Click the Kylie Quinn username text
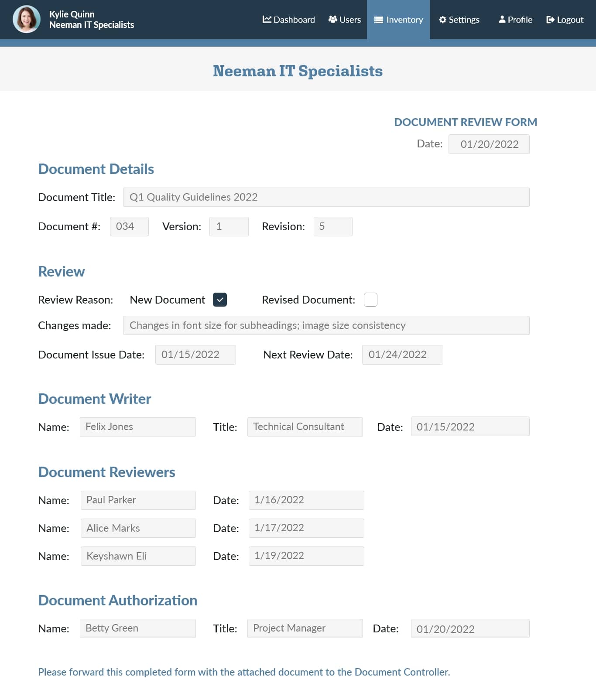 72,14
